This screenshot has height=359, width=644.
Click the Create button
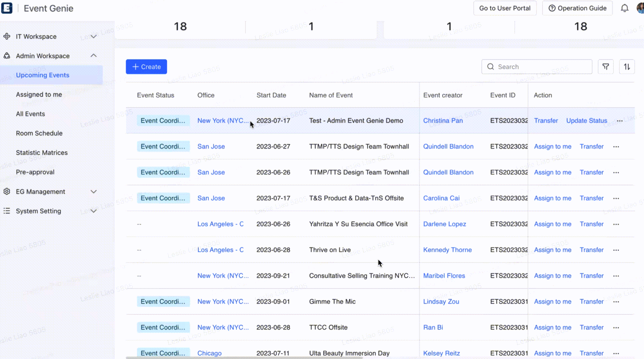click(x=146, y=67)
